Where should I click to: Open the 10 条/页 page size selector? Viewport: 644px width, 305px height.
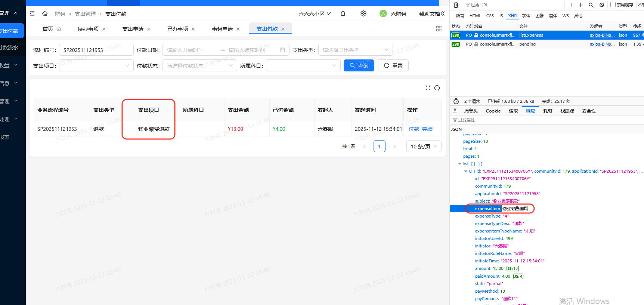click(424, 147)
